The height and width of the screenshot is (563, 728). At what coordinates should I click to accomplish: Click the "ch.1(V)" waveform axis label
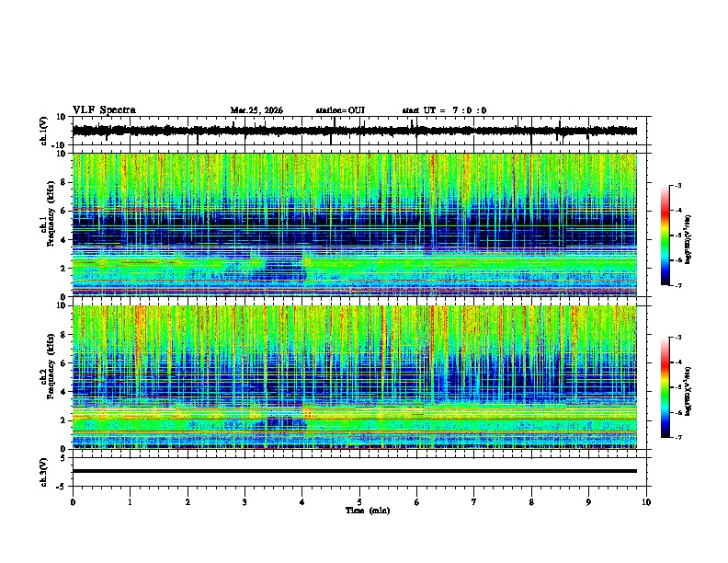click(x=44, y=131)
